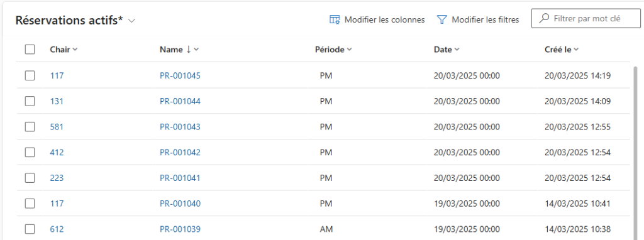The image size is (644, 240).
Task: Expand the Réservations actifs view selector chevron
Action: (132, 21)
